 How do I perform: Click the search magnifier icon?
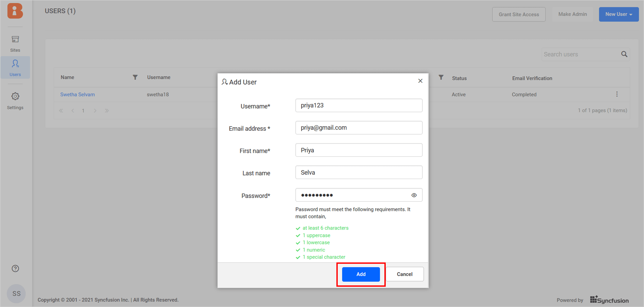click(624, 54)
